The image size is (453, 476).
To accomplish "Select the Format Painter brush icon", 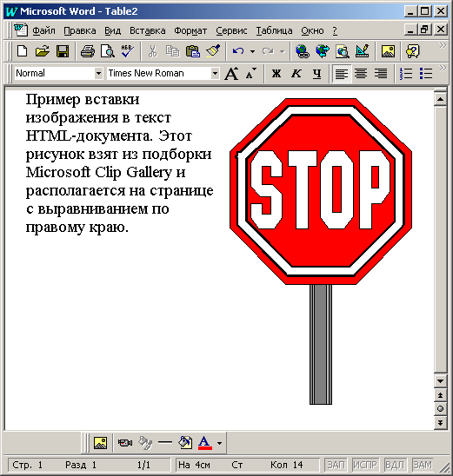I will click(213, 51).
